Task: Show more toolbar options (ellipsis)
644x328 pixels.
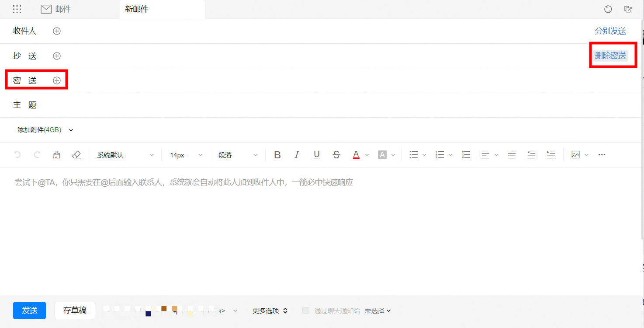Action: (x=602, y=155)
